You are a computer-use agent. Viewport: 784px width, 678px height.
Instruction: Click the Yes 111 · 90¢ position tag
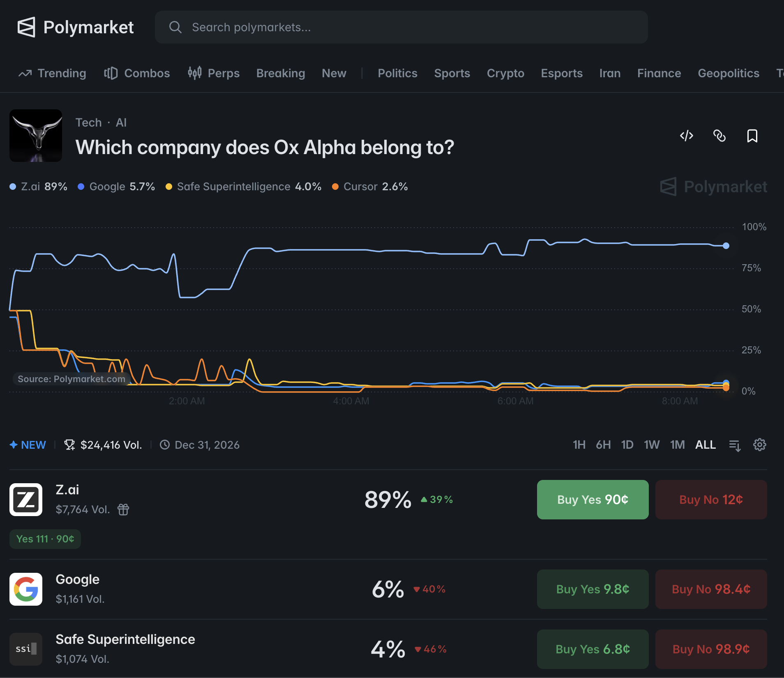pos(45,539)
